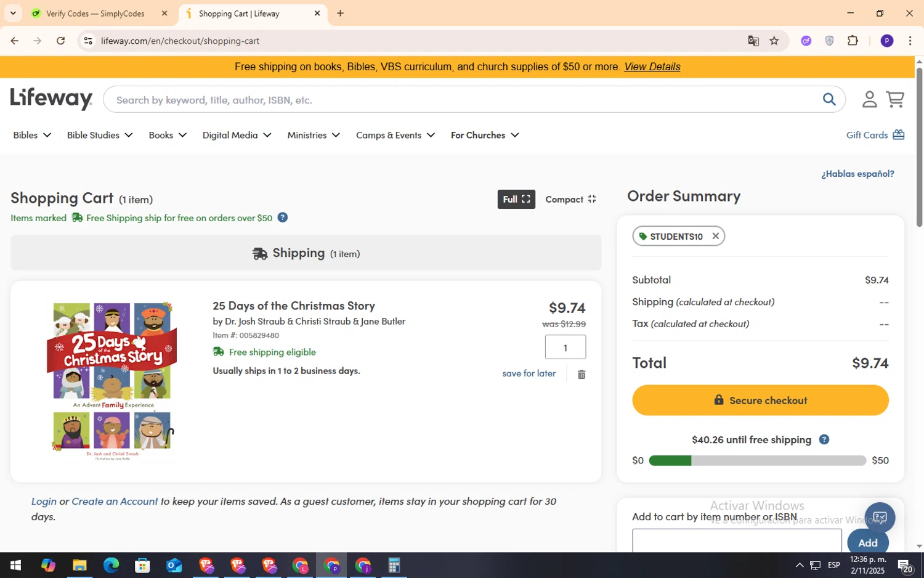
Task: Click the search magnifier icon
Action: coord(829,99)
